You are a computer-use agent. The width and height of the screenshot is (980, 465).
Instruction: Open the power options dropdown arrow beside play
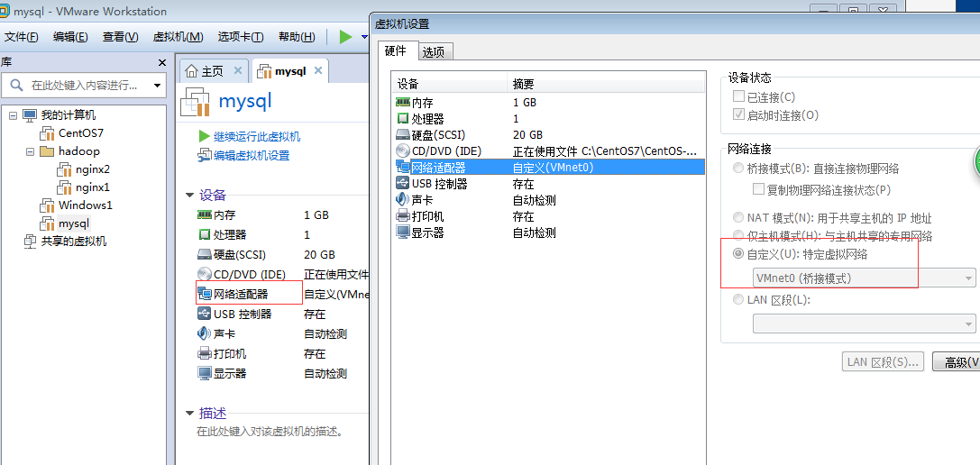(x=364, y=37)
